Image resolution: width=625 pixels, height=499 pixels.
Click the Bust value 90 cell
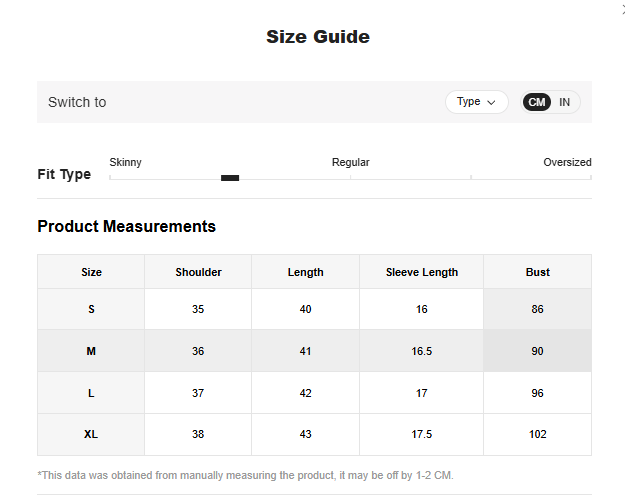(x=537, y=351)
